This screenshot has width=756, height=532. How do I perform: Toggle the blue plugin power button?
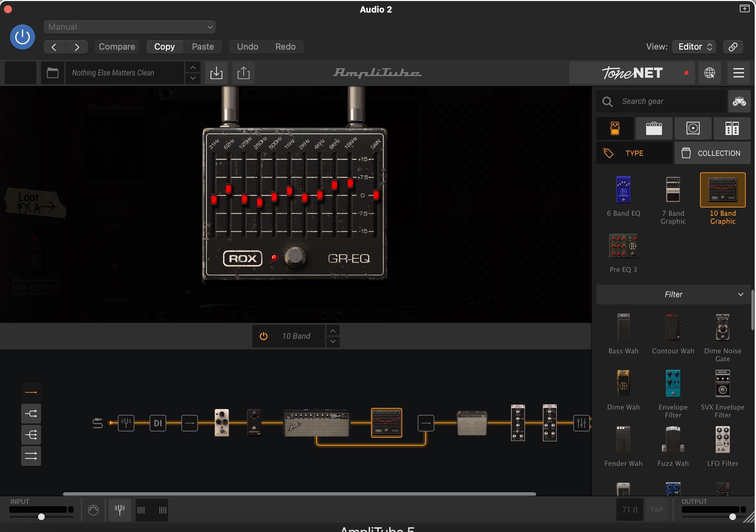pyautogui.click(x=23, y=37)
